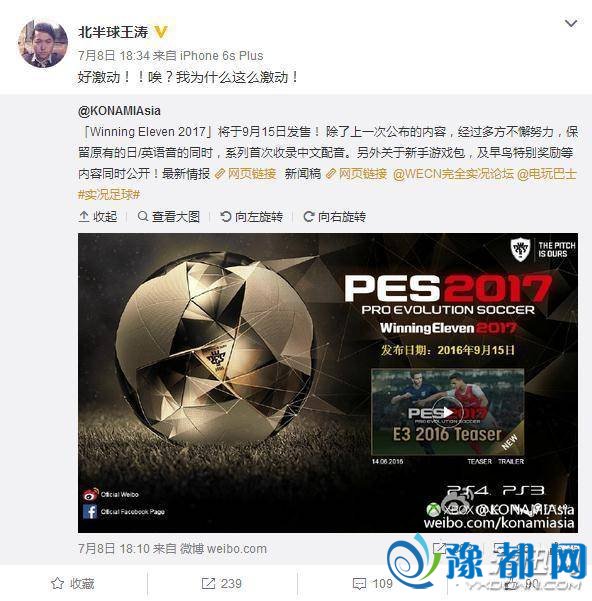
Task: Open the #实况足球# hashtag topic
Action: (109, 195)
